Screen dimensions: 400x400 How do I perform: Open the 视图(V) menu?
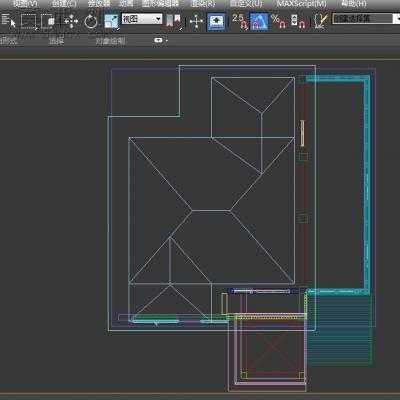tap(24, 4)
